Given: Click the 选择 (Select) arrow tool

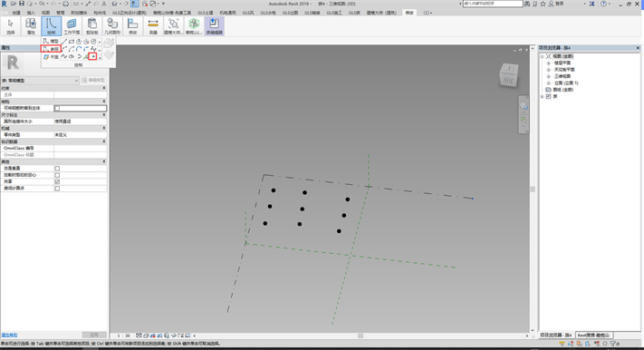Looking at the screenshot, I should click(x=11, y=26).
